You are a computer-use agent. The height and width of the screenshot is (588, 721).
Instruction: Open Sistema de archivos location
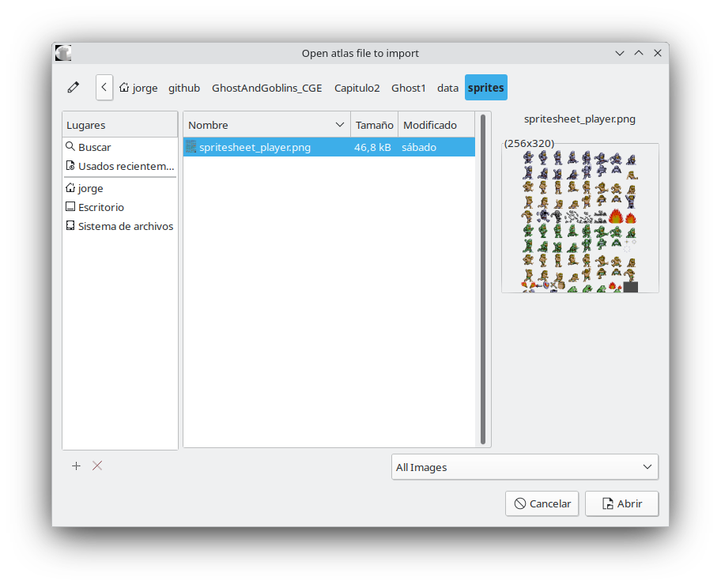(x=125, y=226)
